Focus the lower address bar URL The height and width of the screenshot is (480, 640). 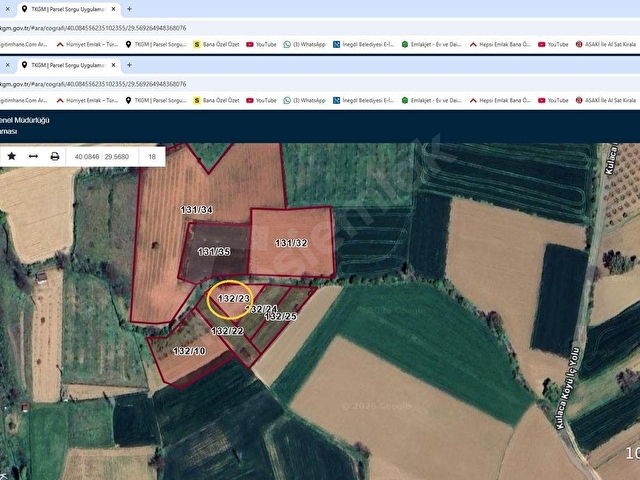point(93,84)
